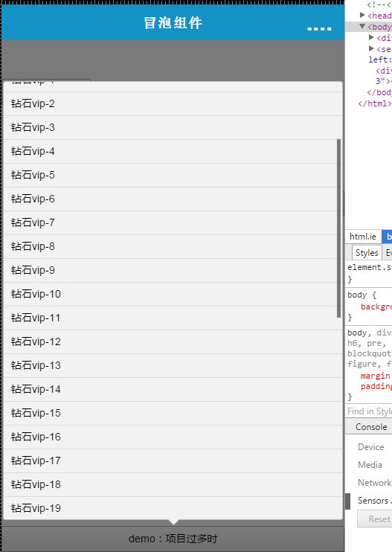Click the 钻石vip-19 row

click(173, 508)
